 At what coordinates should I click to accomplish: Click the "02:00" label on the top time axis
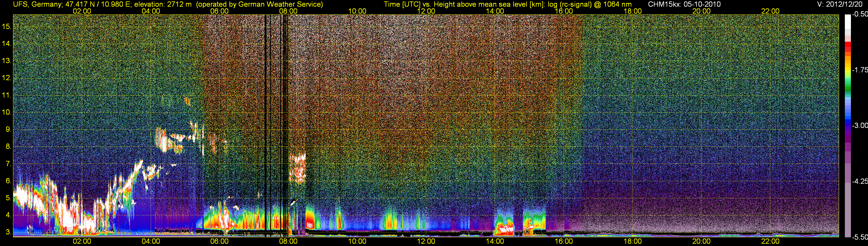point(82,11)
